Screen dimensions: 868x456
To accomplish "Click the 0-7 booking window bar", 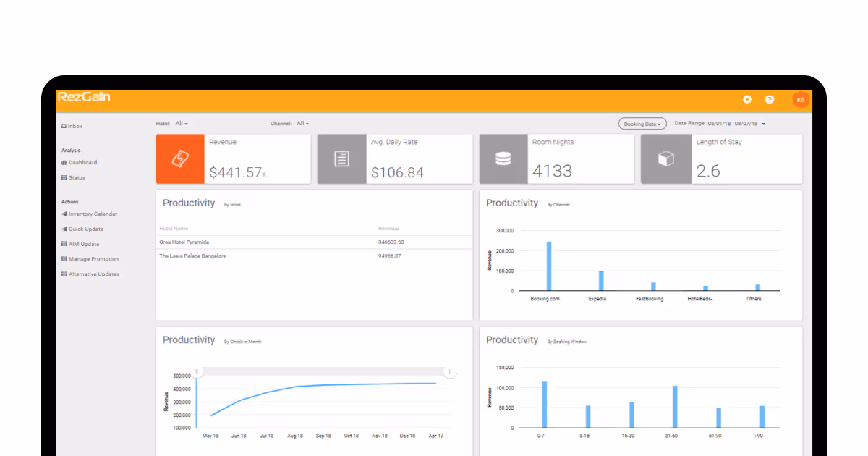I will pyautogui.click(x=545, y=405).
